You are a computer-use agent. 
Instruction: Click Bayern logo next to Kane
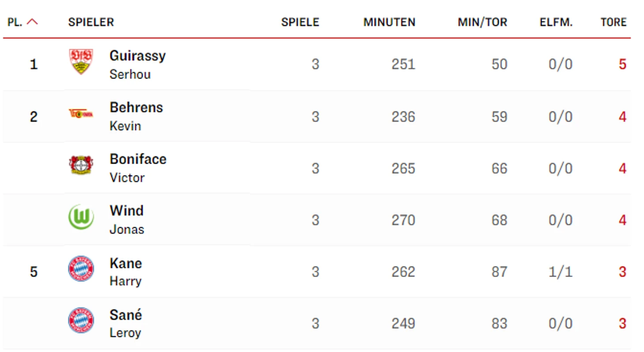click(81, 269)
